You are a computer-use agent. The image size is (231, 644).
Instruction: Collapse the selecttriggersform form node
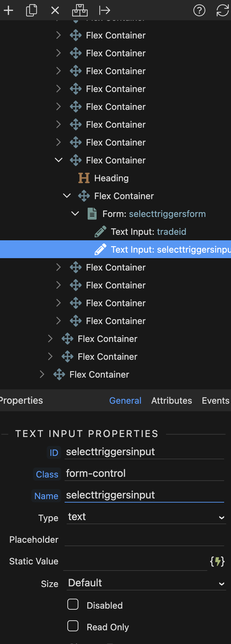(x=75, y=214)
